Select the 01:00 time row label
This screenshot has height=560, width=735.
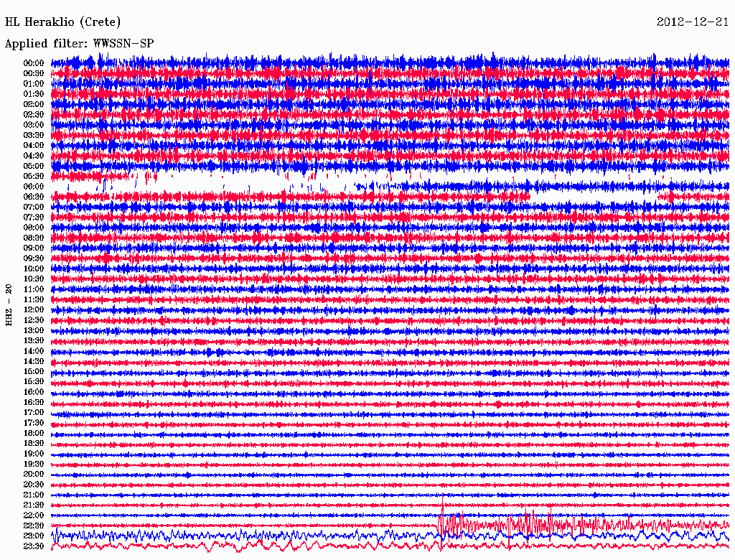[x=34, y=83]
